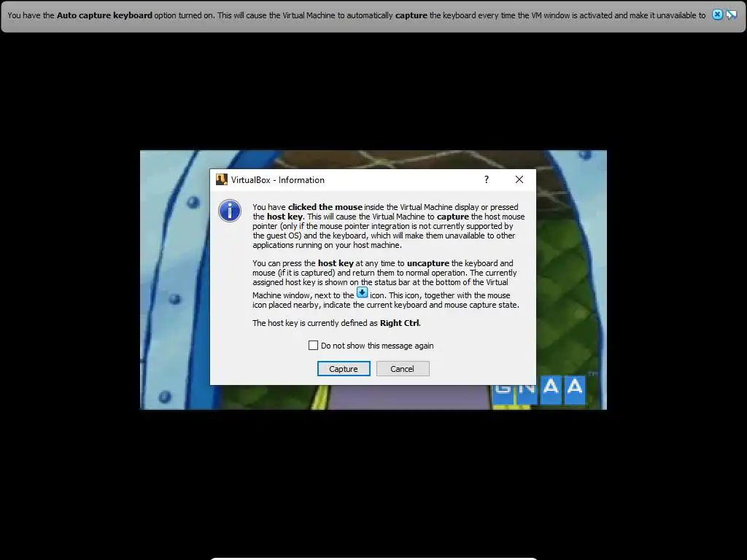Click the bold 'uncapture' word in dialog
Image resolution: width=747 pixels, height=560 pixels.
click(427, 263)
